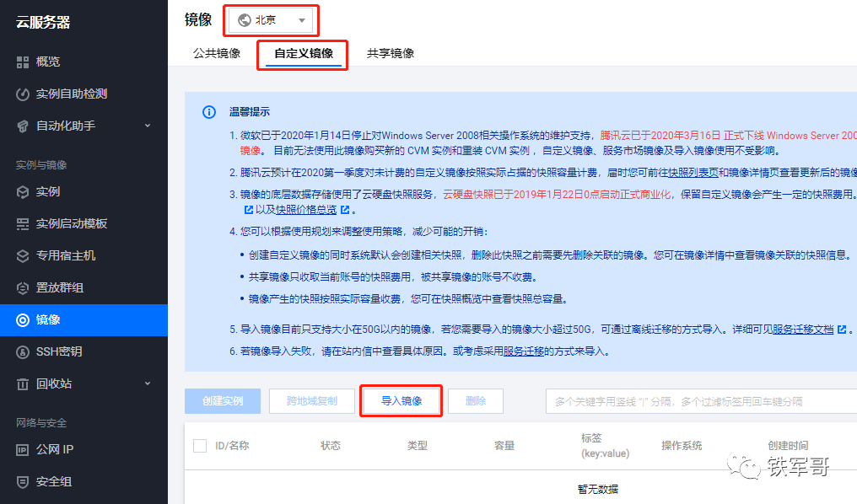Tick the select-all checkbox in table header

point(200,446)
